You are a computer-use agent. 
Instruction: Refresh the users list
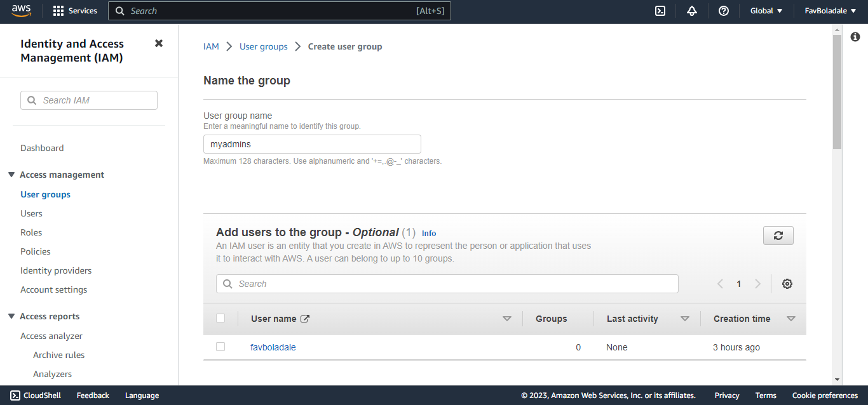click(778, 235)
